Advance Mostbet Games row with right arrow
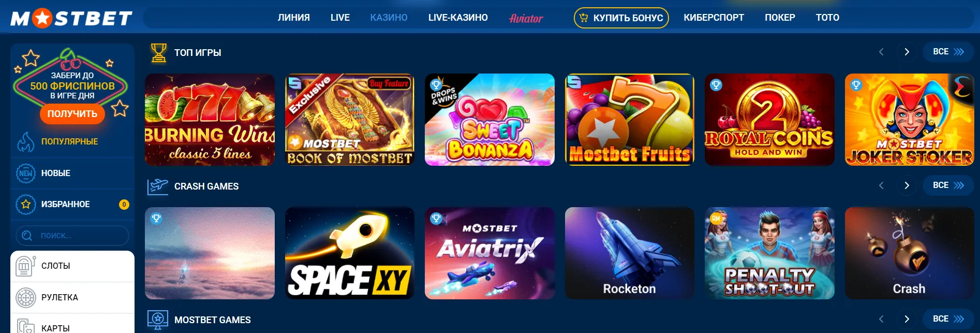Viewport: 980px width, 333px height. click(907, 319)
